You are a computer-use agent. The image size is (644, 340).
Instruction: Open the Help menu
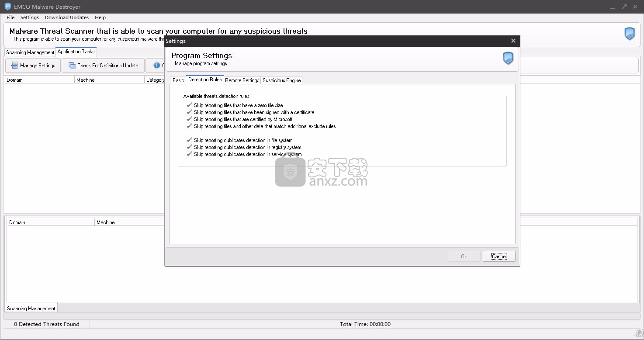coord(100,17)
